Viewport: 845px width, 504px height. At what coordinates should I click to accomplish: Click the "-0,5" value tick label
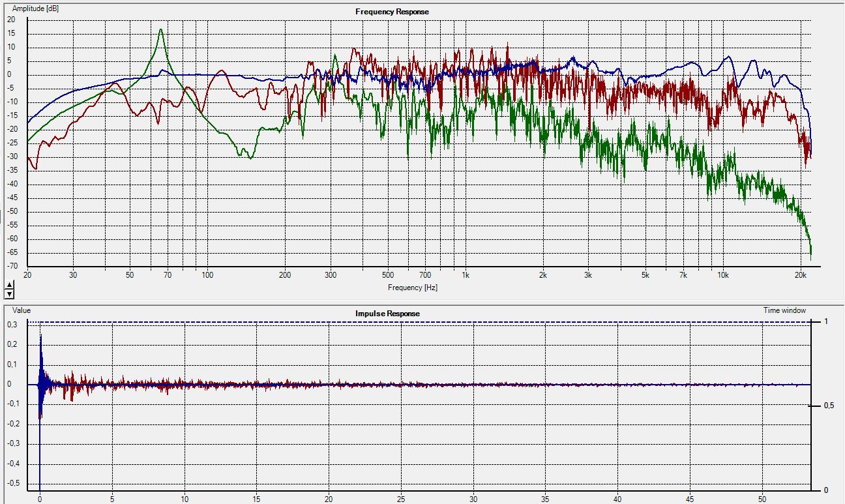point(12,484)
